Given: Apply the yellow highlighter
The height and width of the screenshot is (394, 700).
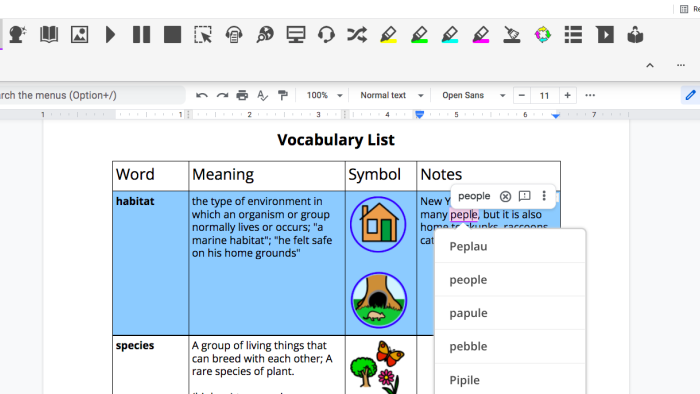Looking at the screenshot, I should (x=388, y=34).
